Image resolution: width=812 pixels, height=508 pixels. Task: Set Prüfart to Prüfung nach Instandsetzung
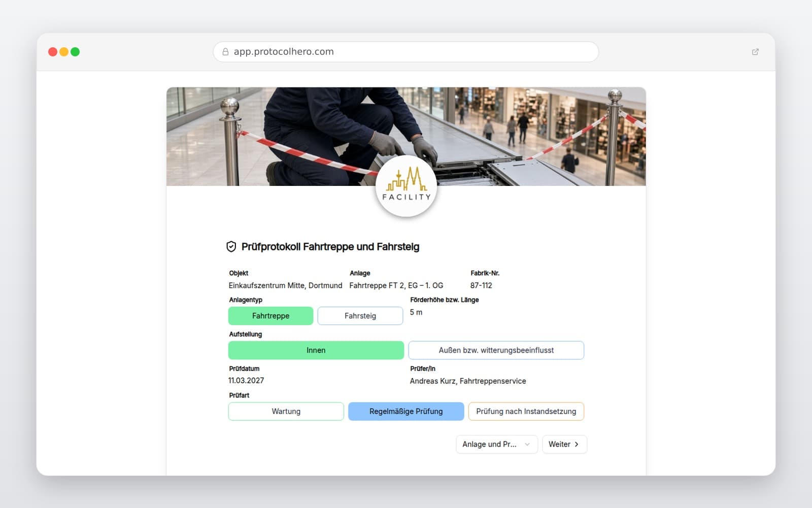tap(526, 411)
